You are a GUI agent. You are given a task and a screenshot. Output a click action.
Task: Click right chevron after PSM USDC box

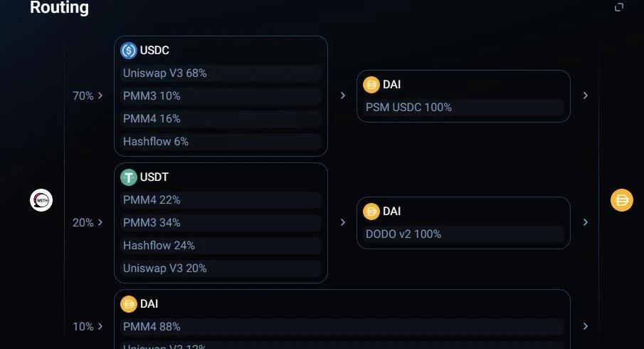point(585,95)
